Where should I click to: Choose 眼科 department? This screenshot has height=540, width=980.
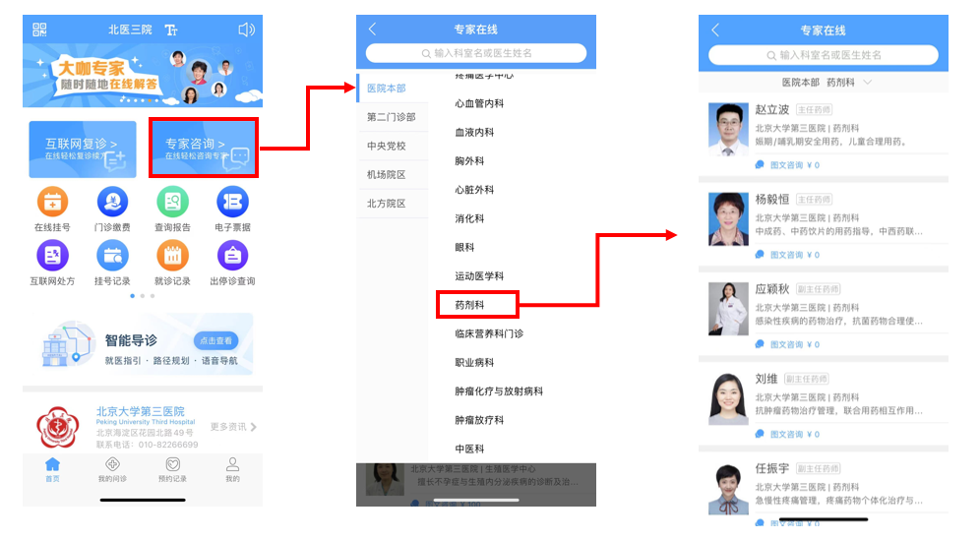[464, 248]
